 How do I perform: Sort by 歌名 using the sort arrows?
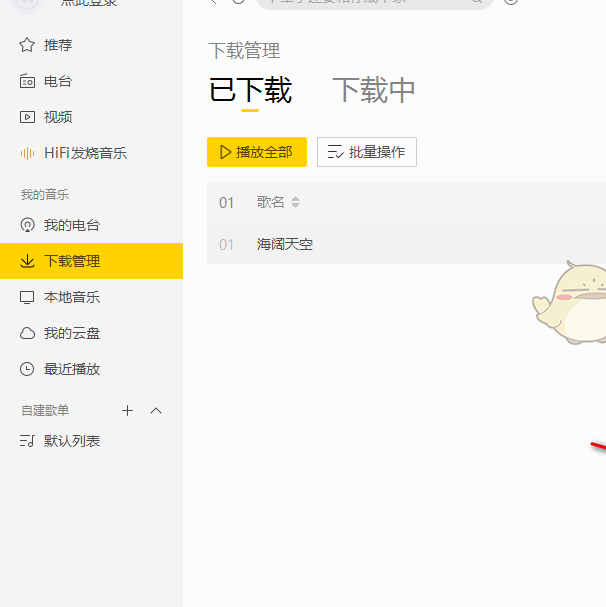point(295,202)
